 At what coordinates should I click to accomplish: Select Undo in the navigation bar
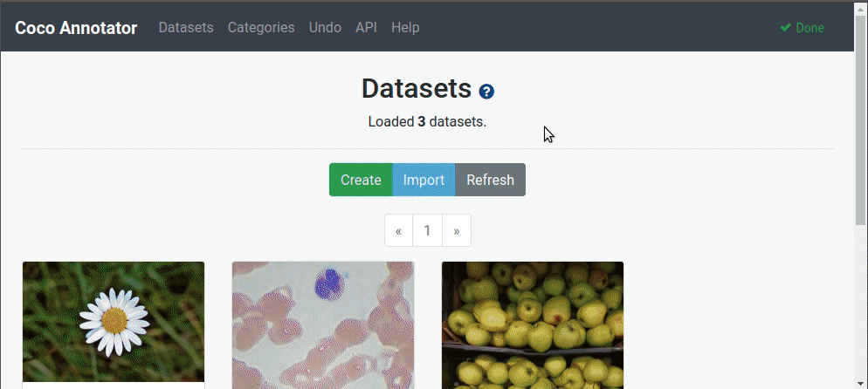(x=325, y=28)
